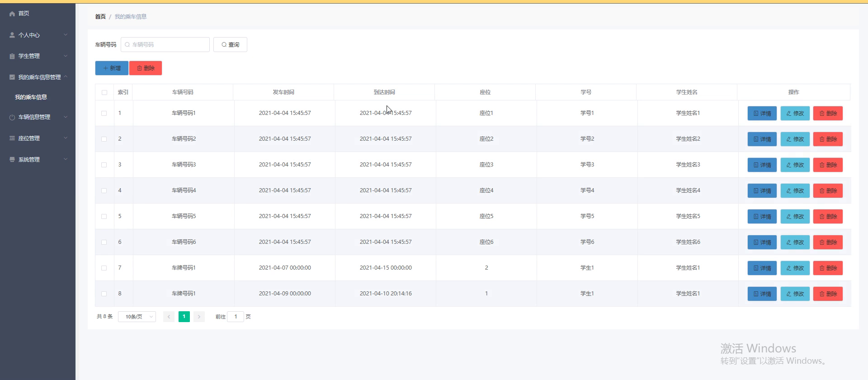Open 详情 for row 车辆号码2
The height and width of the screenshot is (380, 868).
coord(762,139)
